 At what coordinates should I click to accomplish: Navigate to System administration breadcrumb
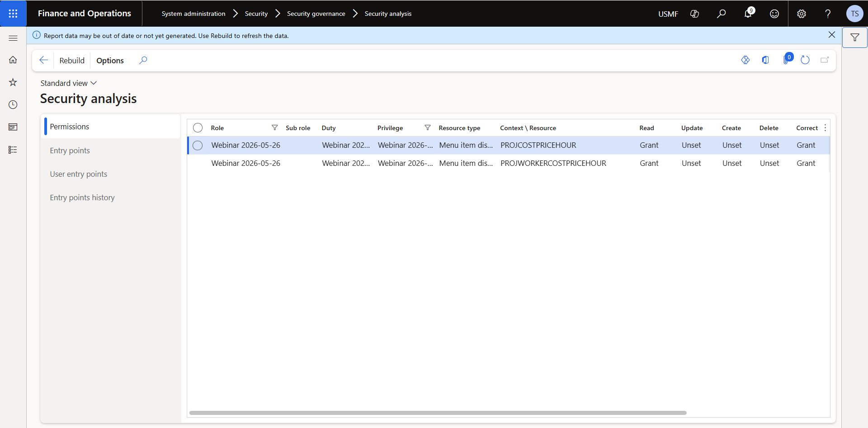[193, 14]
